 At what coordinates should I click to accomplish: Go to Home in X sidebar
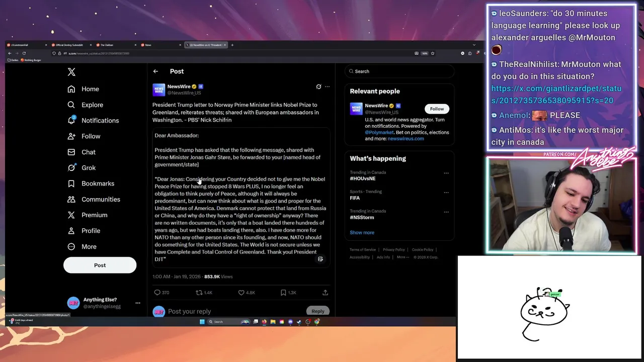click(84, 89)
